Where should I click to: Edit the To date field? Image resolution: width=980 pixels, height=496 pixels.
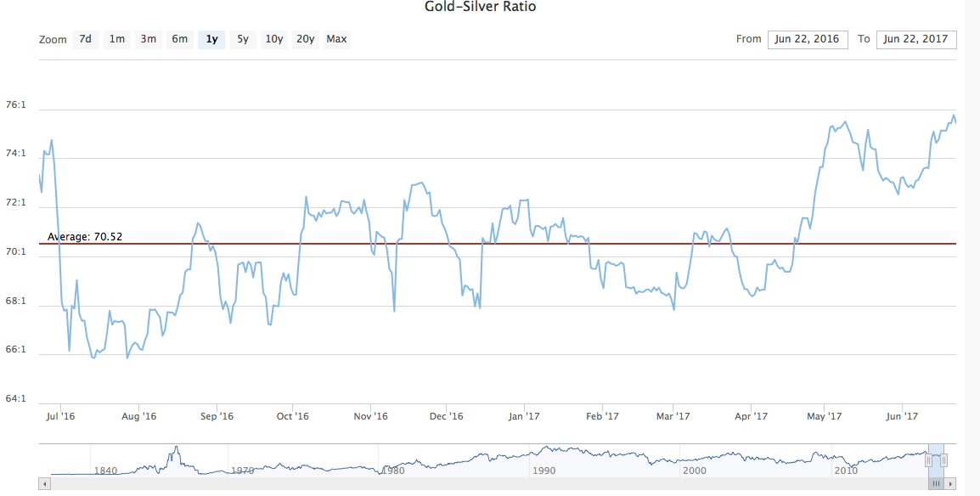coord(916,39)
